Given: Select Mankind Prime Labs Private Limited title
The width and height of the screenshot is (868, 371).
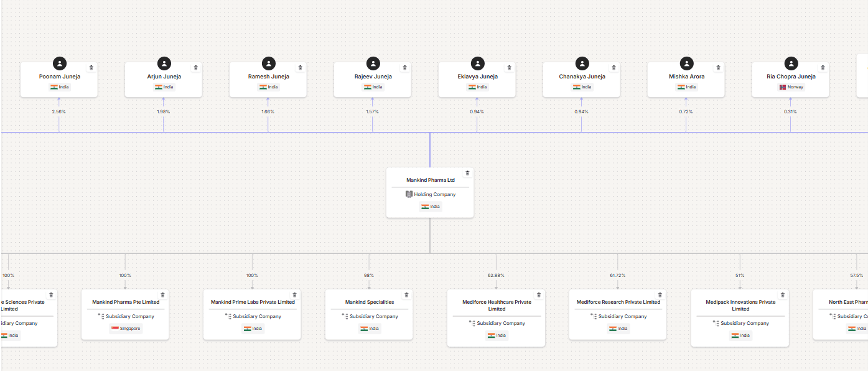Looking at the screenshot, I should point(253,302).
